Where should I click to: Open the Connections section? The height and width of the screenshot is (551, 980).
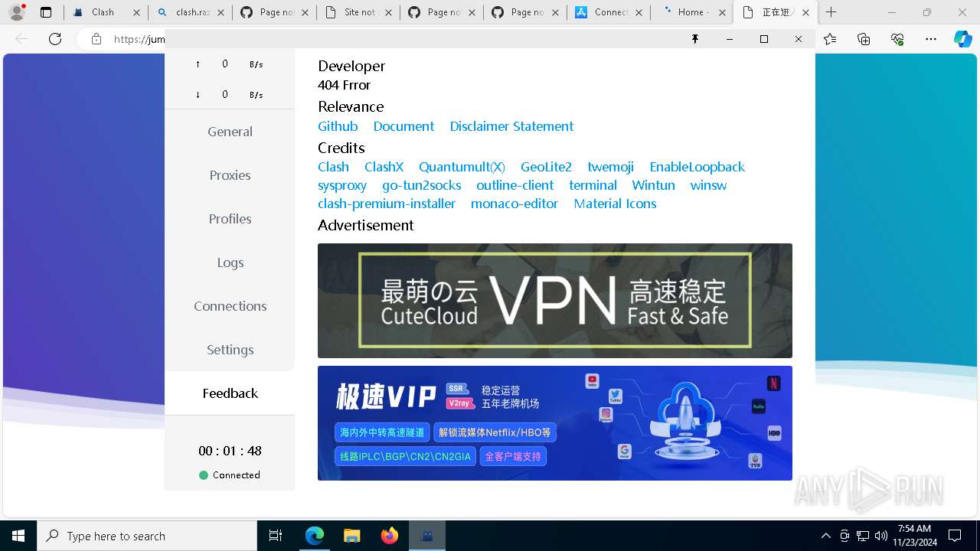click(230, 306)
